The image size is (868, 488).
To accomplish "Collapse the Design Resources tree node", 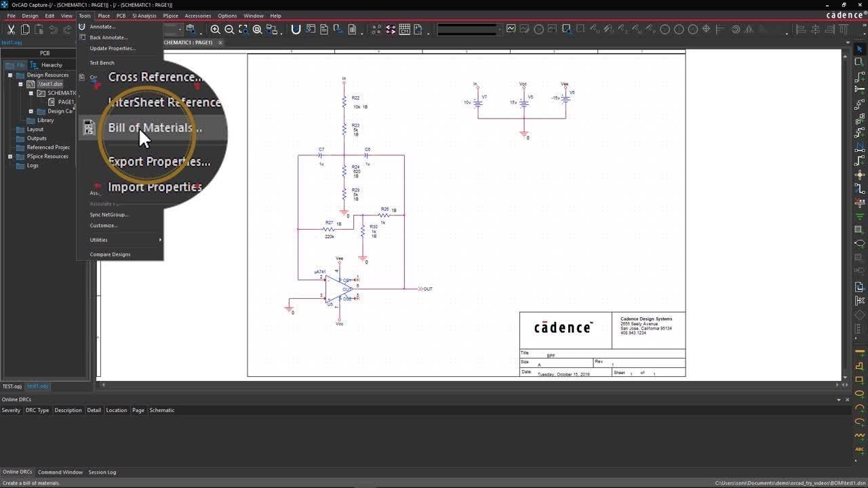I will tap(10, 75).
